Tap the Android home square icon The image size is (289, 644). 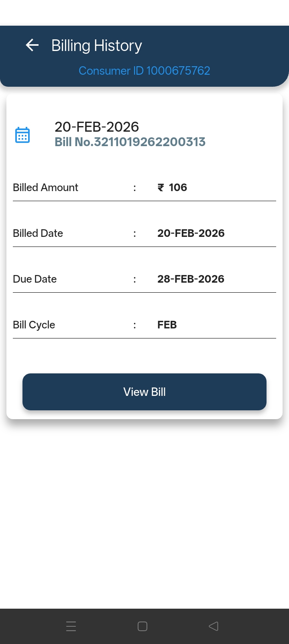(x=142, y=626)
